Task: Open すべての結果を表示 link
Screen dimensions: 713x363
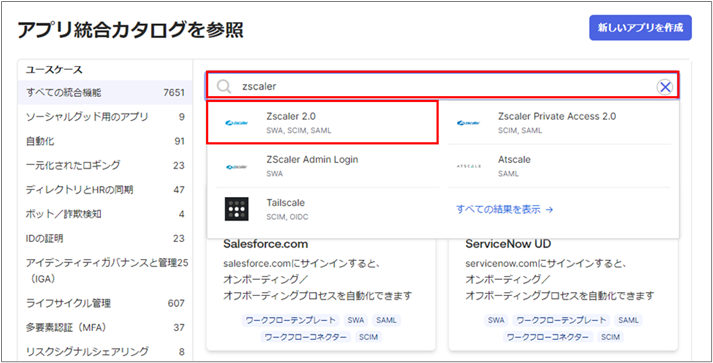Action: click(x=504, y=209)
